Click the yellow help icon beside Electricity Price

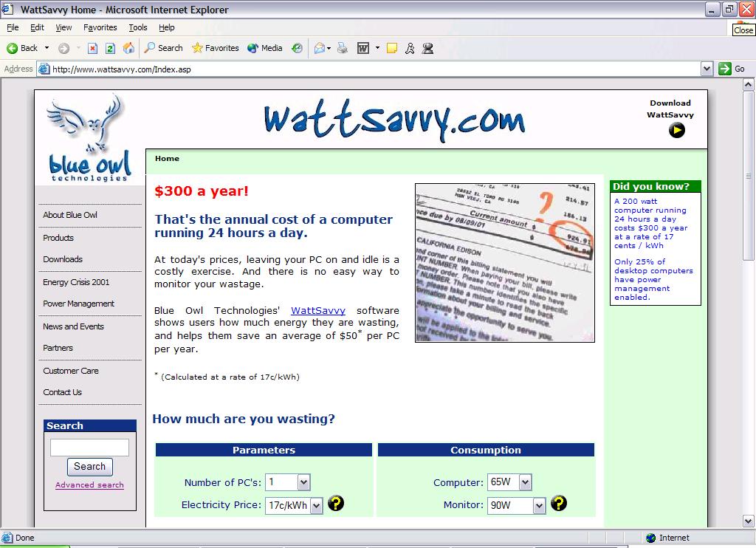point(336,504)
